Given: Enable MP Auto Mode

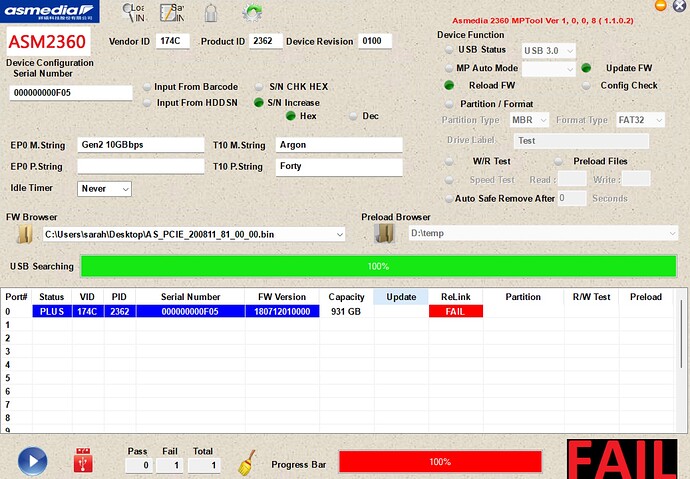Looking at the screenshot, I should [449, 68].
